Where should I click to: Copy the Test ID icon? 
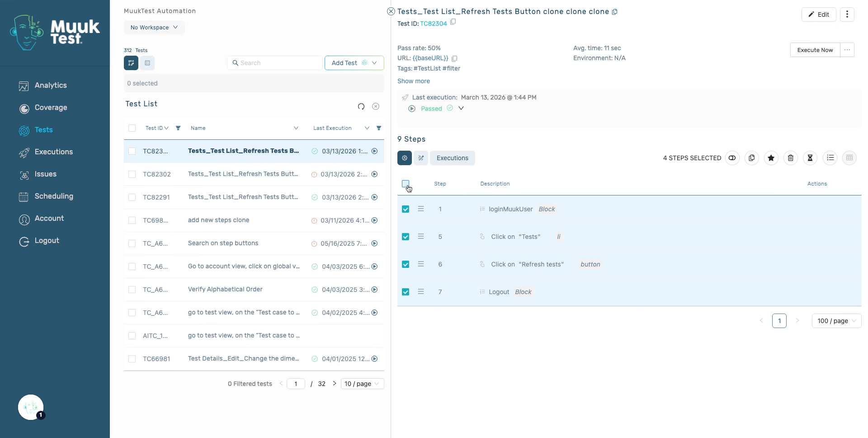(x=453, y=22)
